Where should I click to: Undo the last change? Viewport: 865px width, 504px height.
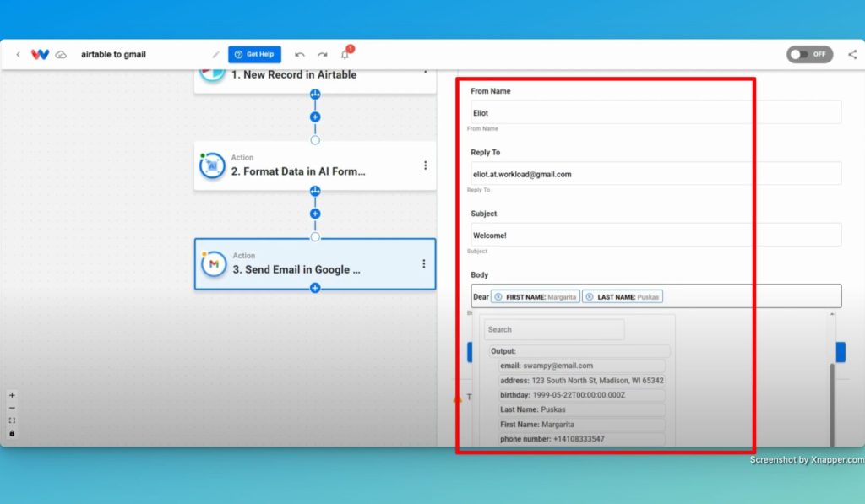click(x=300, y=55)
